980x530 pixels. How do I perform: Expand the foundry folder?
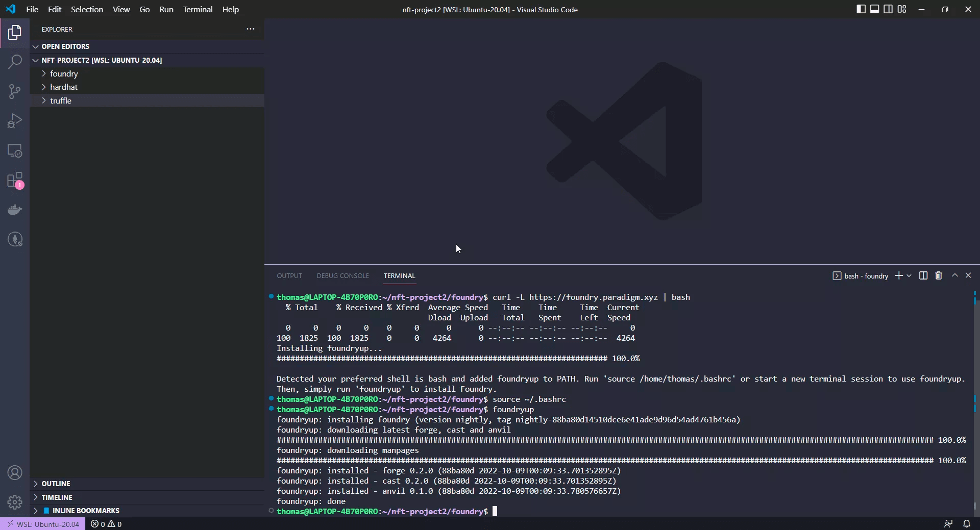[x=147, y=73]
